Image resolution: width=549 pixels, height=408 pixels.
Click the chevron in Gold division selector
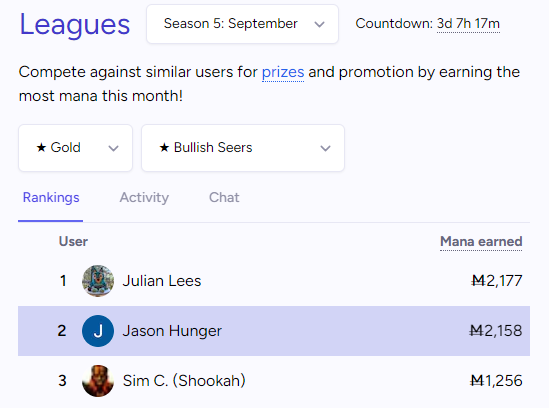113,148
